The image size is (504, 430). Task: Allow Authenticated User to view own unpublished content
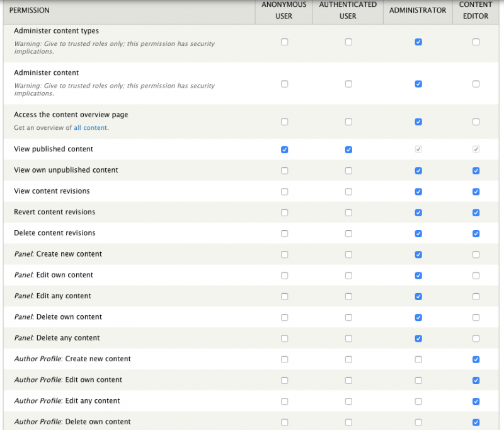[x=348, y=170]
